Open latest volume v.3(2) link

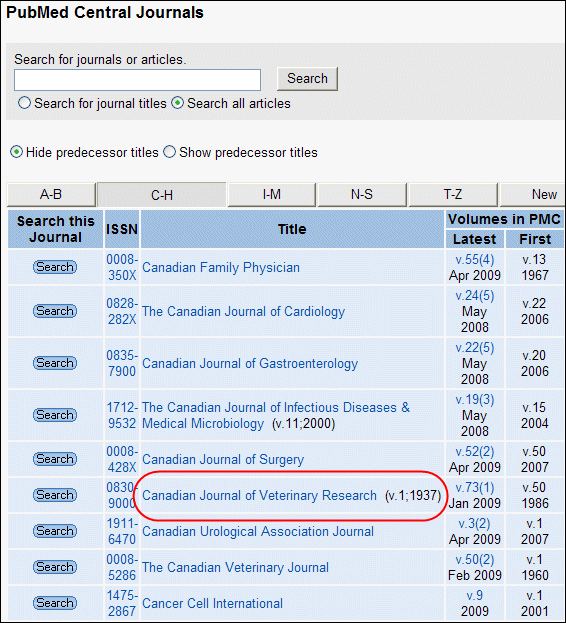[x=475, y=524]
